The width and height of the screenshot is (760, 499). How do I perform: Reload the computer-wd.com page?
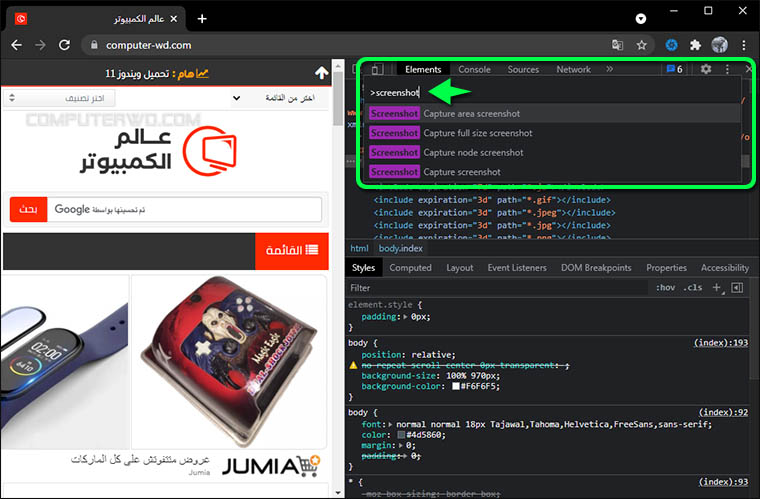click(x=64, y=45)
